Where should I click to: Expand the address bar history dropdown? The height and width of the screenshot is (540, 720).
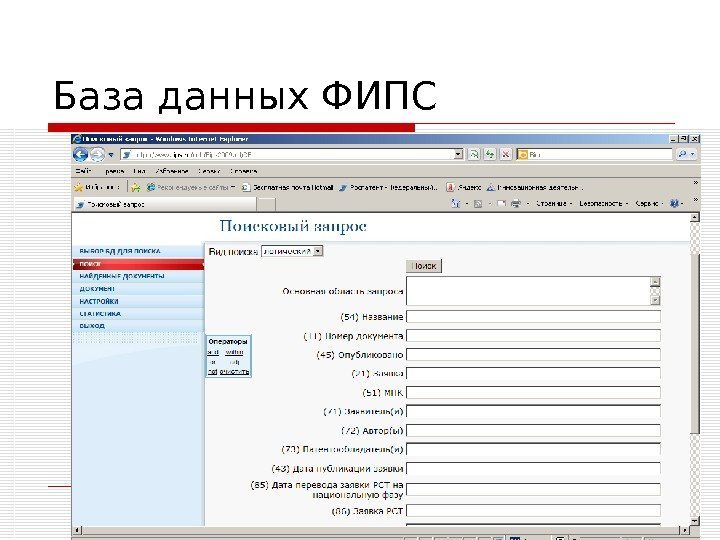[x=458, y=155]
